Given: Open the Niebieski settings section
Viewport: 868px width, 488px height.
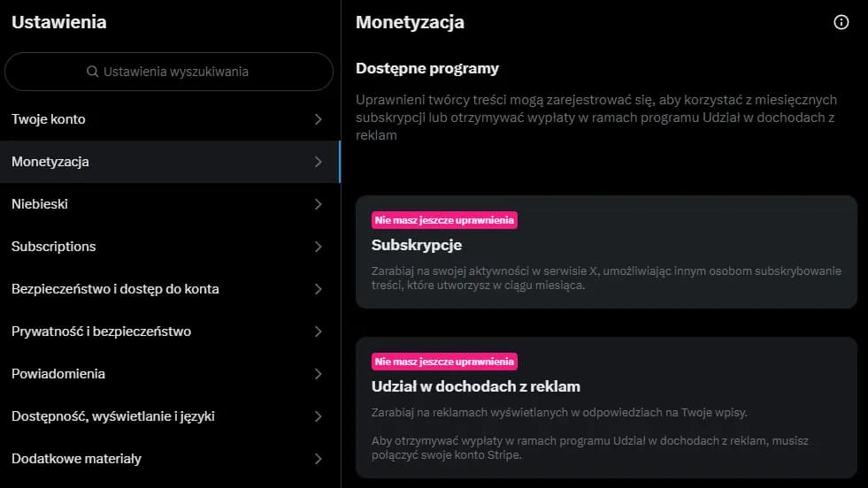Looking at the screenshot, I should click(40, 204).
